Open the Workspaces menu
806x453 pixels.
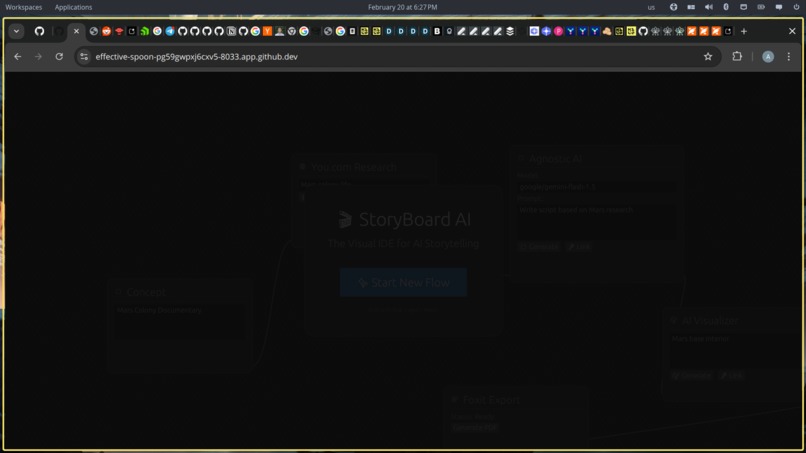click(x=24, y=7)
